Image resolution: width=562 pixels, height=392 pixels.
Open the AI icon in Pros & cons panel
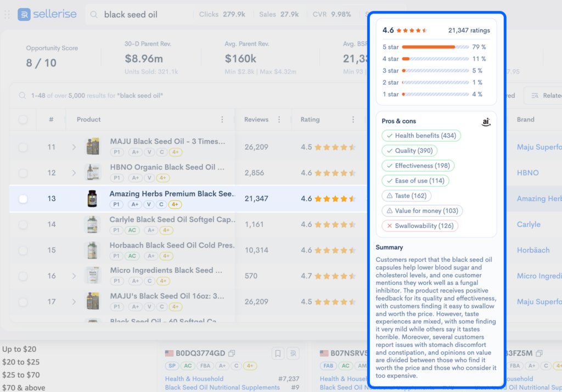[x=486, y=122]
